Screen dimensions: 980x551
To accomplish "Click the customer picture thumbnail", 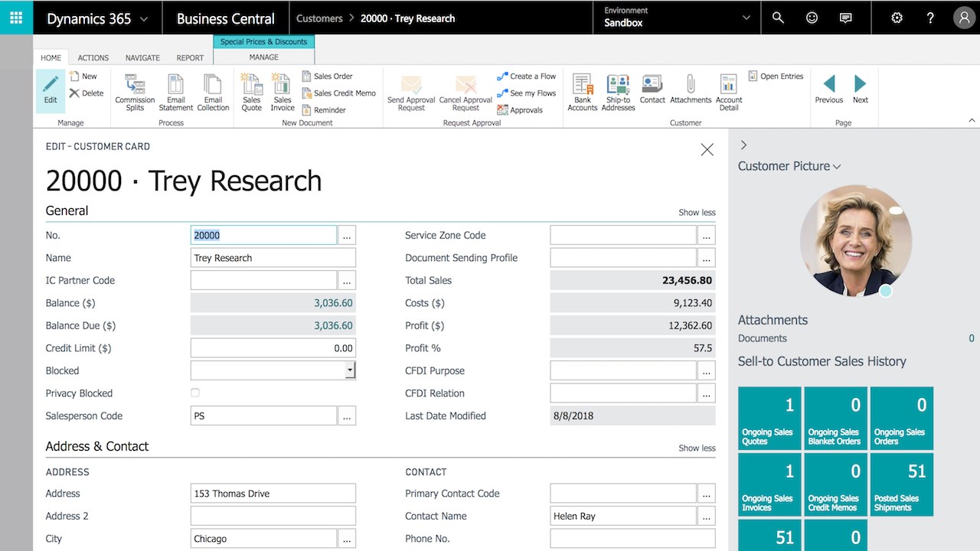I will pos(856,240).
